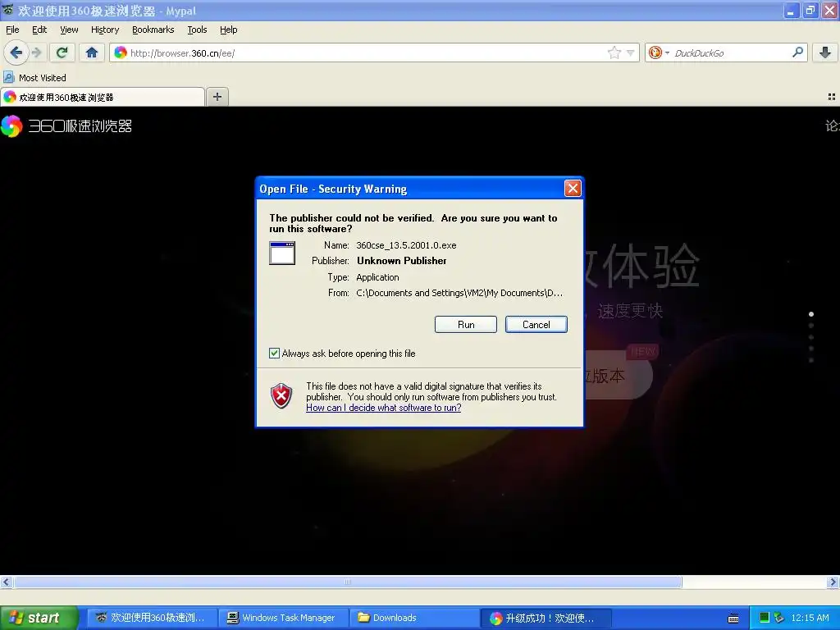Minimize the Mypal browser window
This screenshot has width=840, height=630.
pos(792,10)
